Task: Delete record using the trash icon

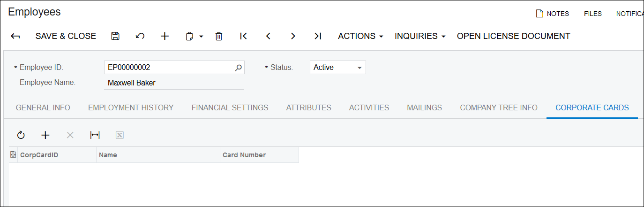Action: tap(218, 36)
